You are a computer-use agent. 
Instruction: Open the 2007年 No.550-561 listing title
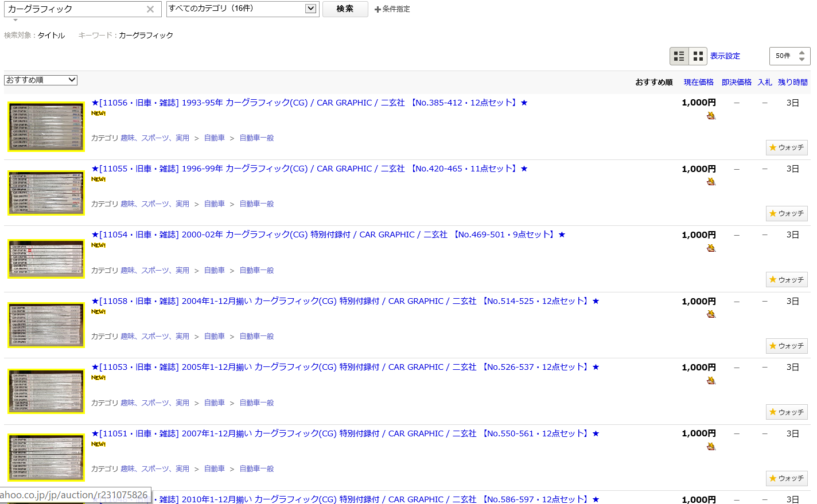pyautogui.click(x=345, y=433)
